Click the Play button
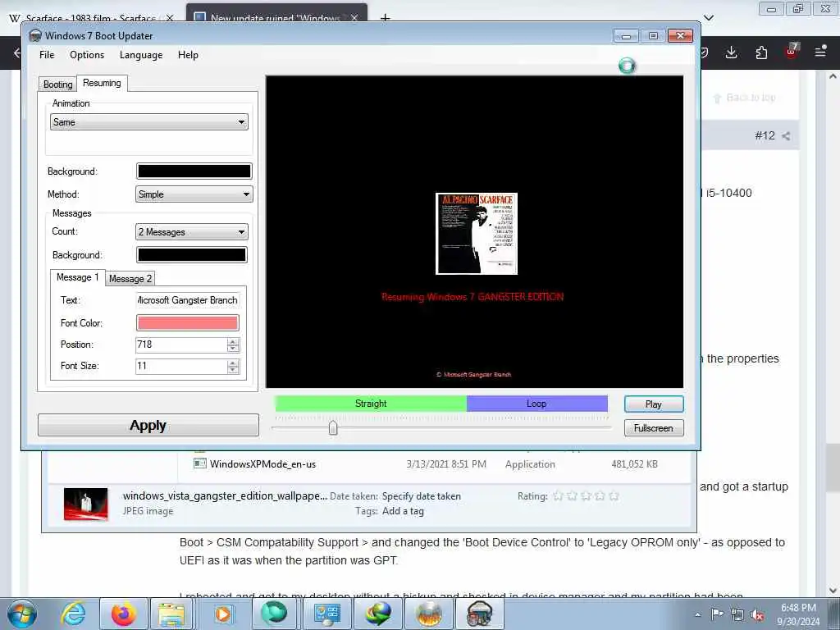The width and height of the screenshot is (840, 630). click(654, 404)
